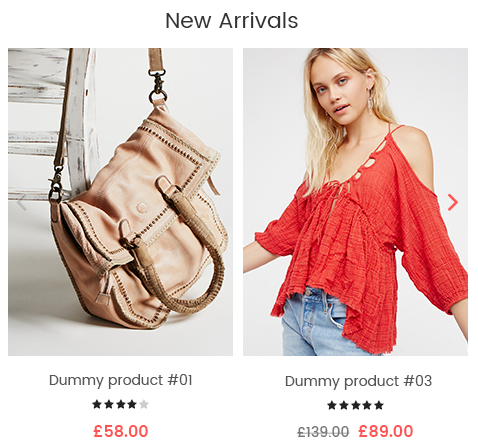Click the £58.00 price
The height and width of the screenshot is (448, 478).
click(121, 431)
